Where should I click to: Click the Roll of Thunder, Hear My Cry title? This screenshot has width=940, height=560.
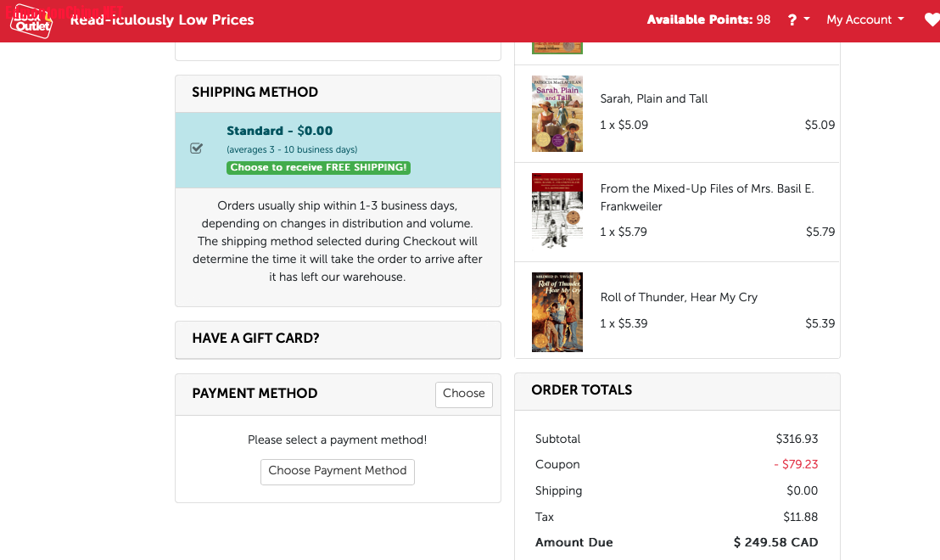[x=679, y=297]
